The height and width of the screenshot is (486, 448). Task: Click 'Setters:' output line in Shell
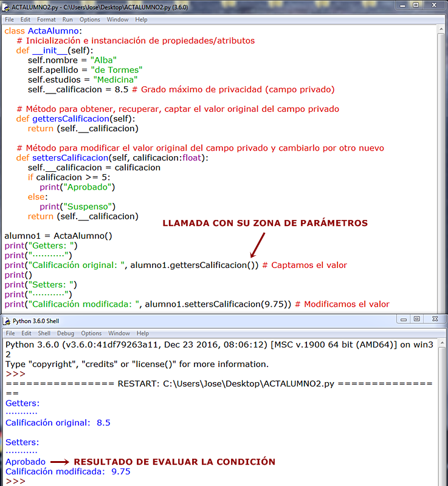pyautogui.click(x=22, y=442)
